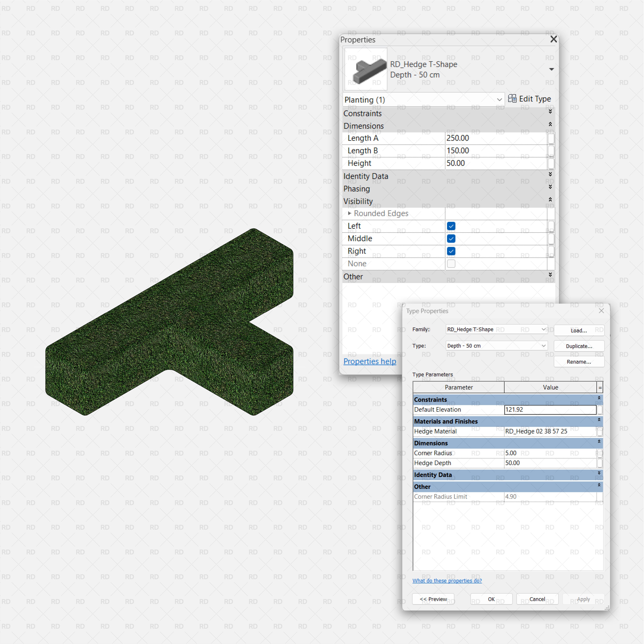Open the type selector dropdown arrow

[551, 69]
